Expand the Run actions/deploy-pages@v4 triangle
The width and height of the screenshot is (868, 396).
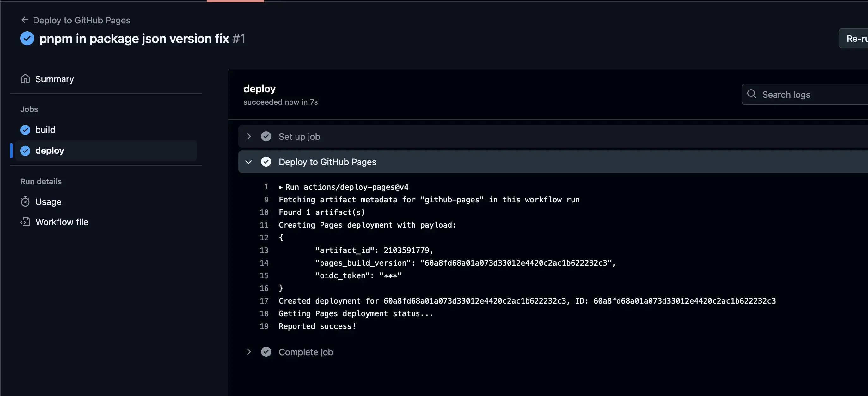click(280, 187)
